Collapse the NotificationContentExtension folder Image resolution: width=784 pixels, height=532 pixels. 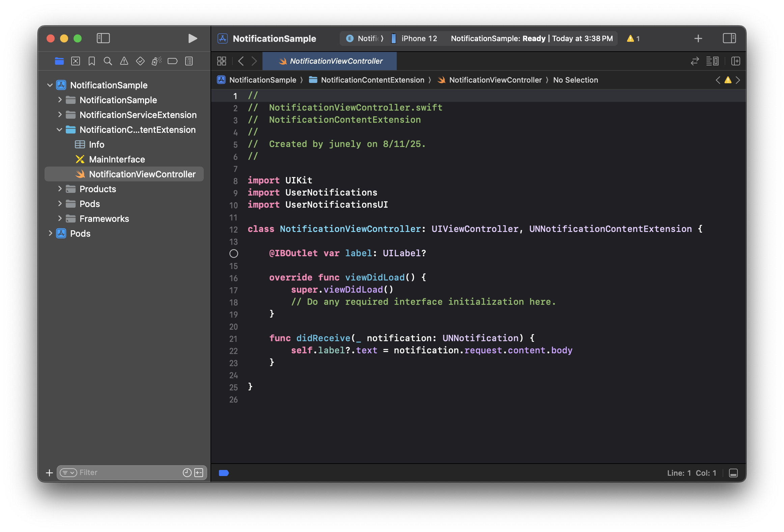pyautogui.click(x=60, y=130)
